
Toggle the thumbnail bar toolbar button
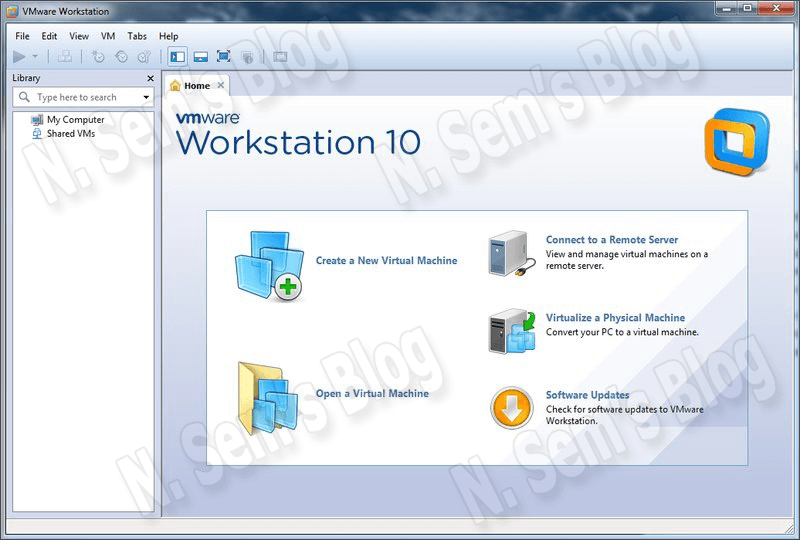coord(201,57)
